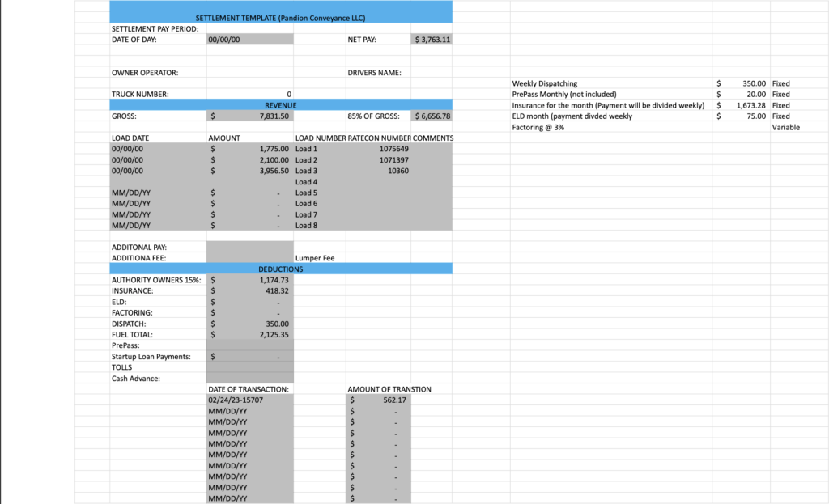Select the Startup Loan Payments label
The width and height of the screenshot is (829, 504).
[151, 357]
